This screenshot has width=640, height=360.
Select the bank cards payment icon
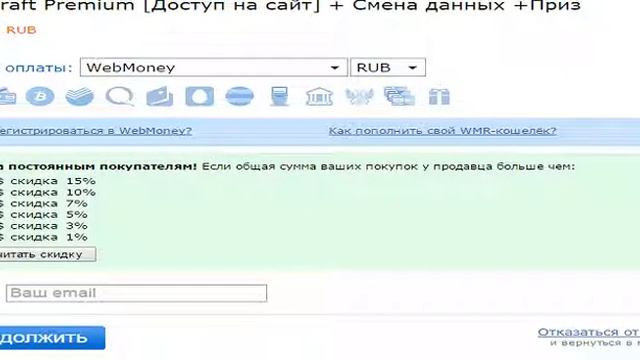[160, 97]
